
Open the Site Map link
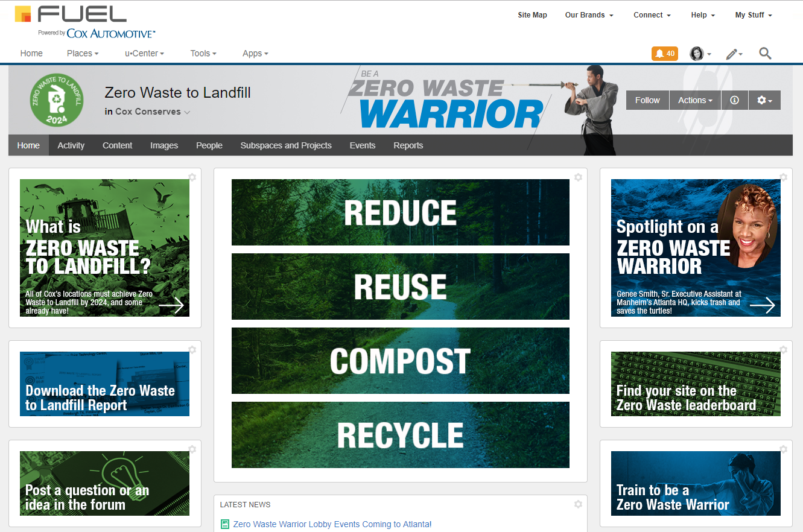coord(532,15)
